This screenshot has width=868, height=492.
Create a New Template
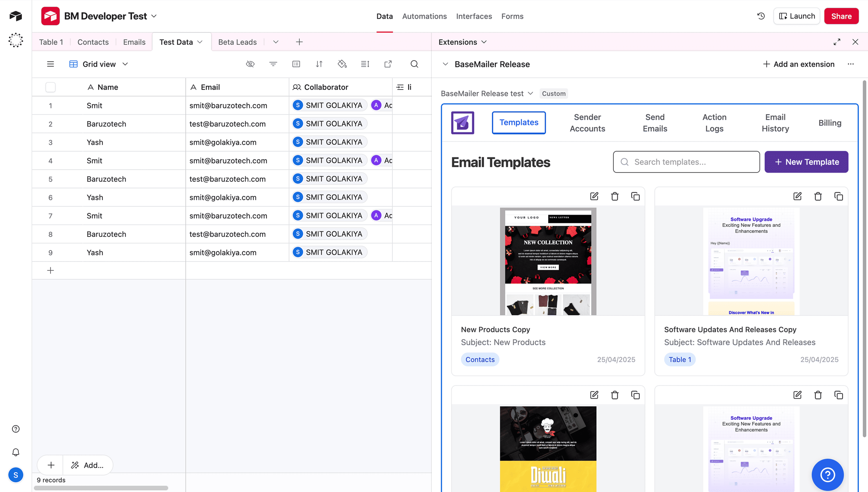coord(807,162)
